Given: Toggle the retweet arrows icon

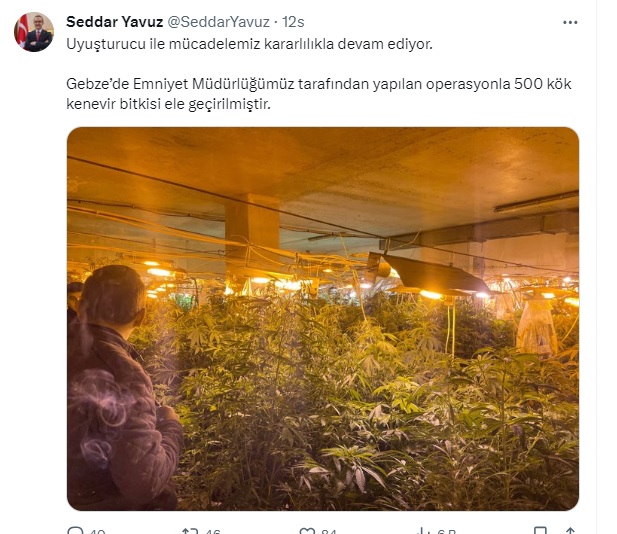Looking at the screenshot, I should (190, 531).
